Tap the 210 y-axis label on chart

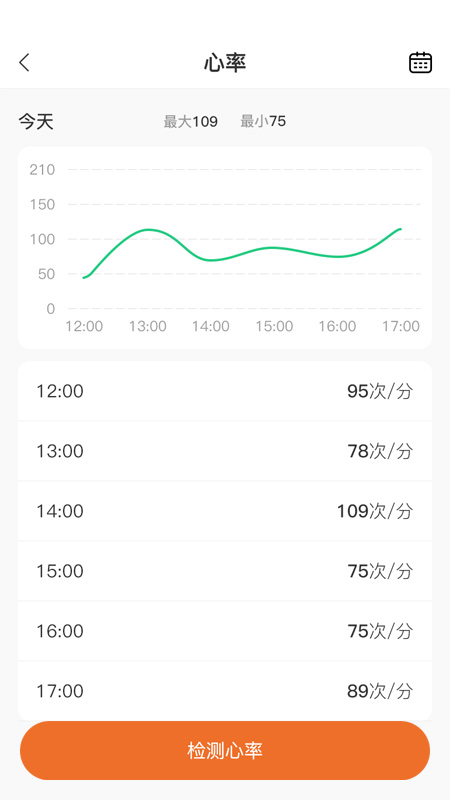tap(42, 169)
